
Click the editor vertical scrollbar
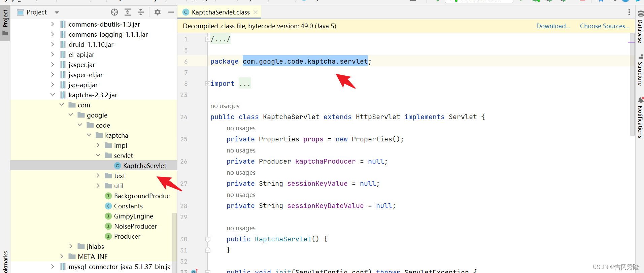632,84
